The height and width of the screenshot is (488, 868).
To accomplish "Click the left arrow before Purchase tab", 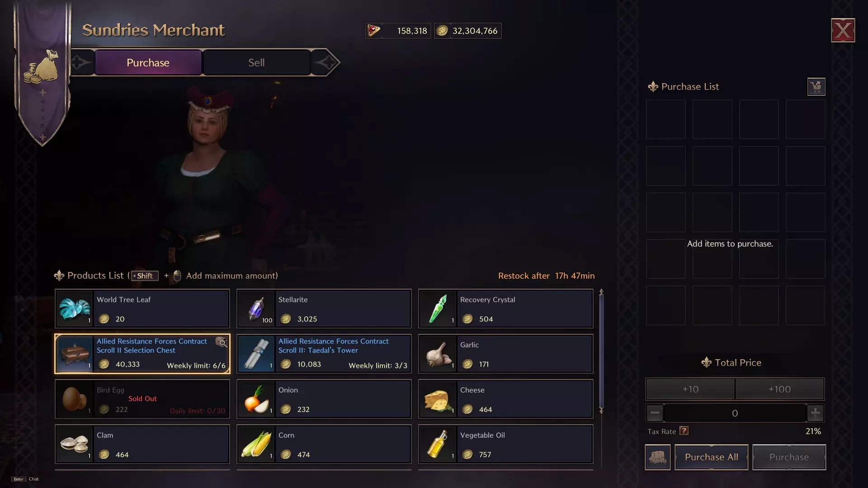I will click(80, 62).
